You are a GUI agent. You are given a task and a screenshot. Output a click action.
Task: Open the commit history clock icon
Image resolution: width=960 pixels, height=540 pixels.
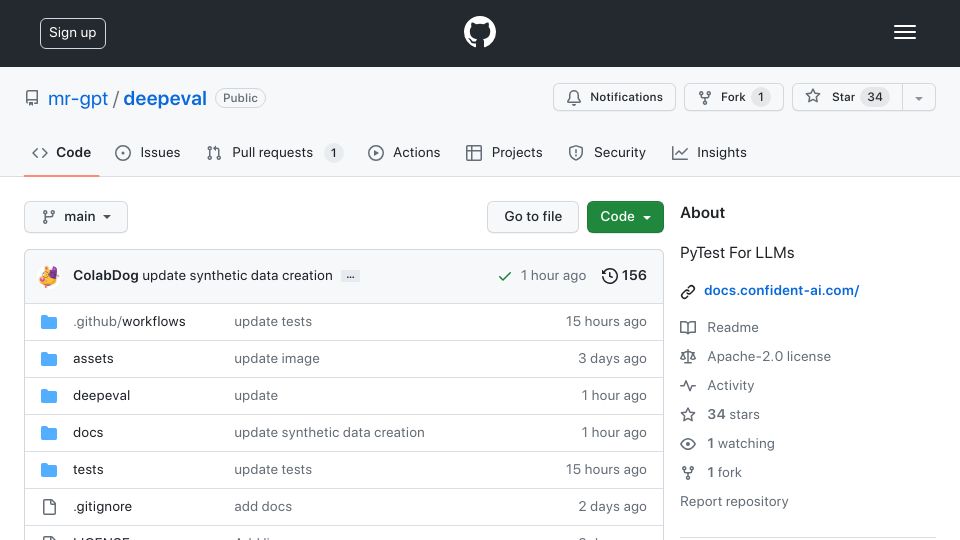pos(609,276)
